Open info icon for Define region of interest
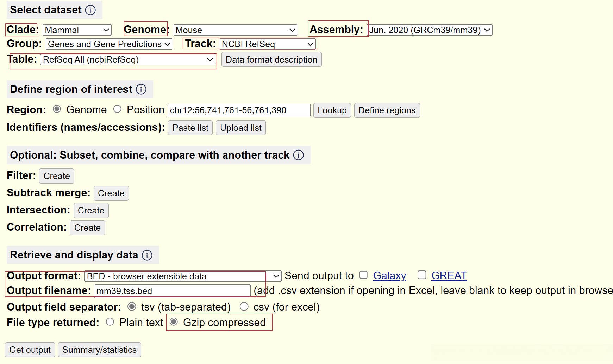The width and height of the screenshot is (613, 364). click(141, 89)
